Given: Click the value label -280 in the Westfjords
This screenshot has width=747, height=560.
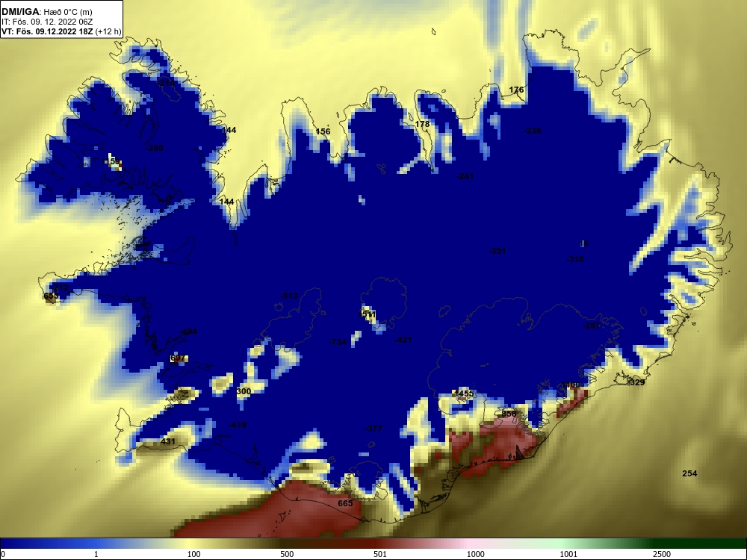Looking at the screenshot, I should coord(155,148).
